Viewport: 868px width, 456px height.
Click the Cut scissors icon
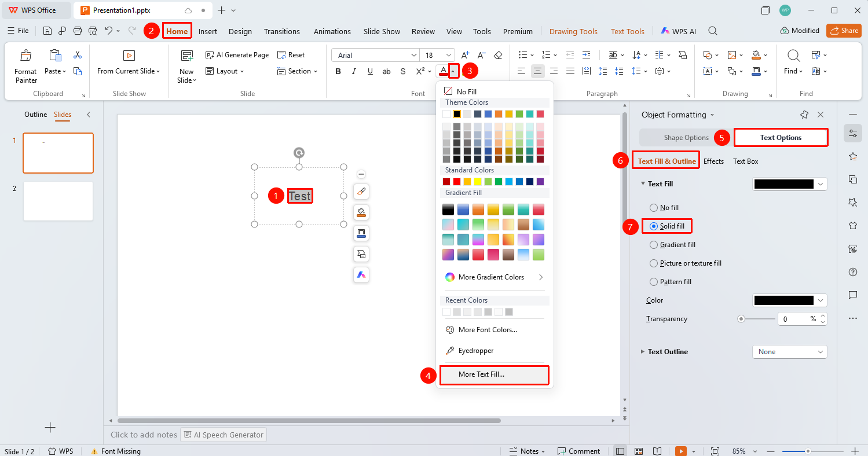click(78, 55)
